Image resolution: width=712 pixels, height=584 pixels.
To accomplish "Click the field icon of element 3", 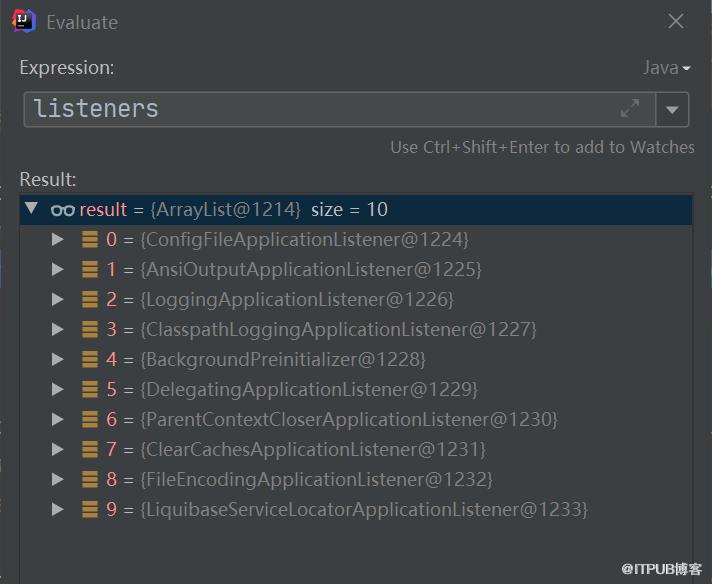I will pyautogui.click(x=89, y=329).
